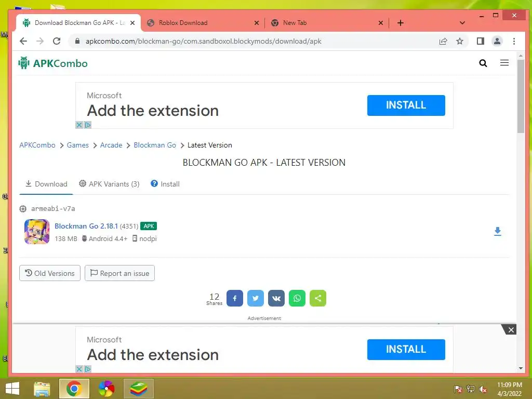Click the green generic share icon
Screen dimensions: 532x399
click(x=318, y=298)
